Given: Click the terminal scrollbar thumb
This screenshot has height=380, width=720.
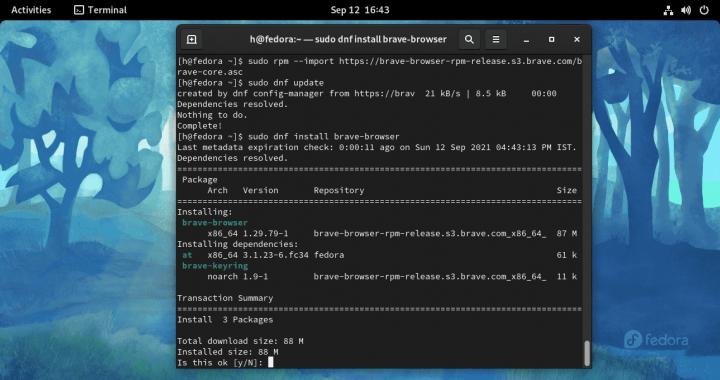Looking at the screenshot, I should click(x=587, y=353).
